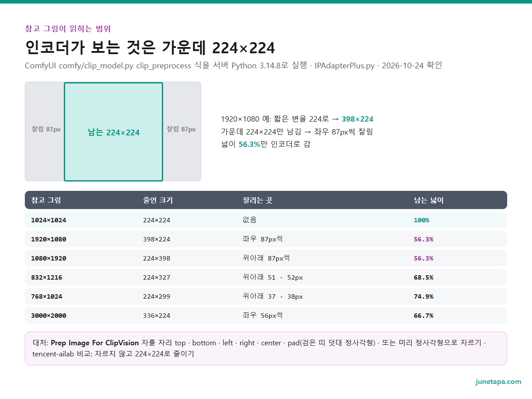Screen dimensions: 532x399
Task: Open the junetapa.com link
Action: coord(498,382)
